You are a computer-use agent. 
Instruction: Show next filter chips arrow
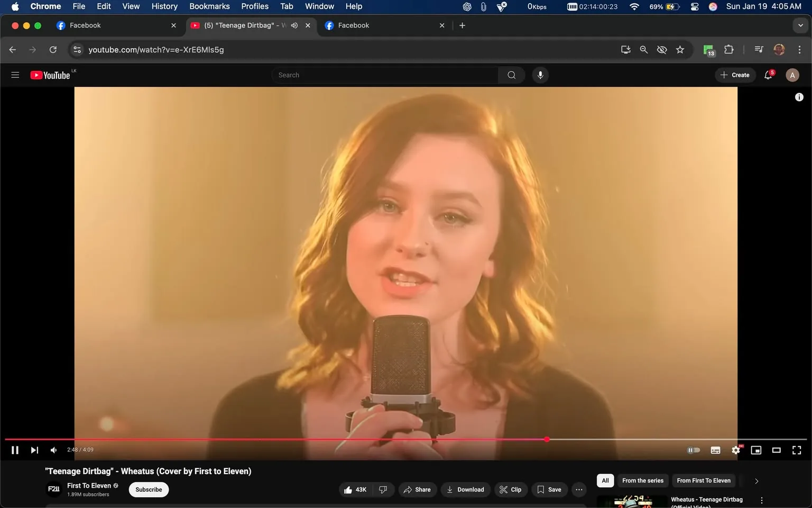point(756,481)
